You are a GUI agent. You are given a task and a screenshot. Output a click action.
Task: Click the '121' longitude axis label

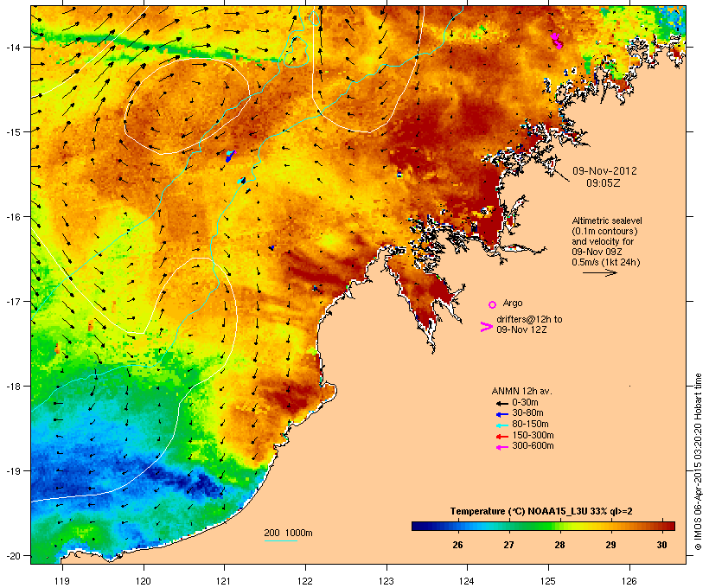point(224,581)
